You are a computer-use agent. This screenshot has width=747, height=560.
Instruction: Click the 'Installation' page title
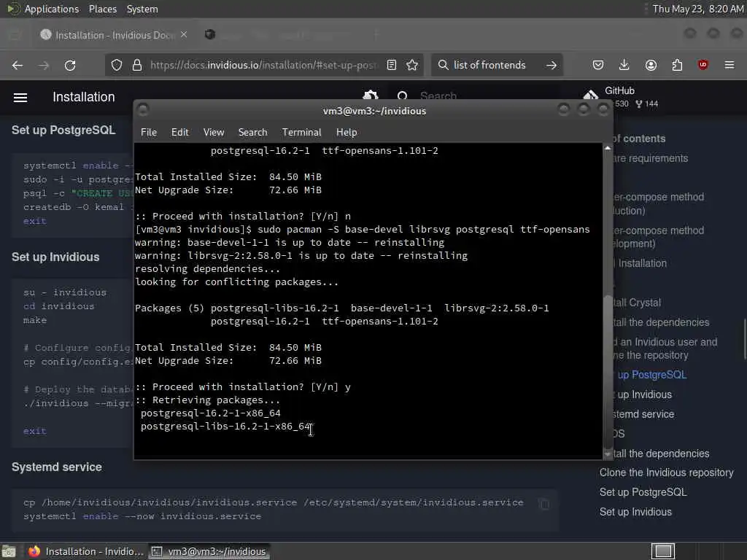click(x=84, y=97)
